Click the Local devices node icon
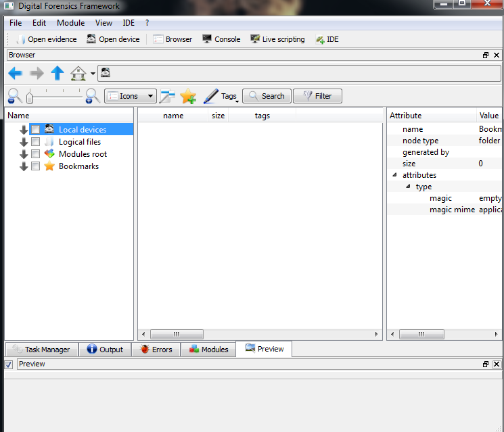This screenshot has width=504, height=432. 49,129
